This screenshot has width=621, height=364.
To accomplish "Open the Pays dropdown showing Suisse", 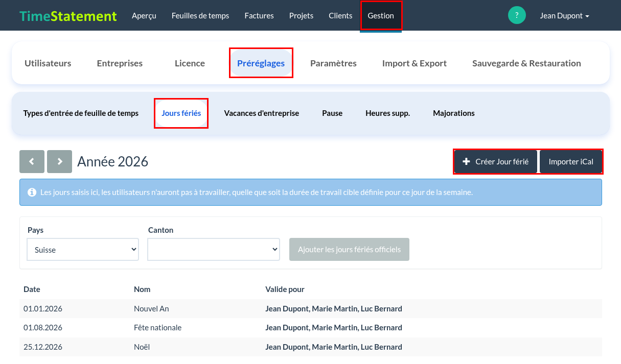I will (x=83, y=250).
